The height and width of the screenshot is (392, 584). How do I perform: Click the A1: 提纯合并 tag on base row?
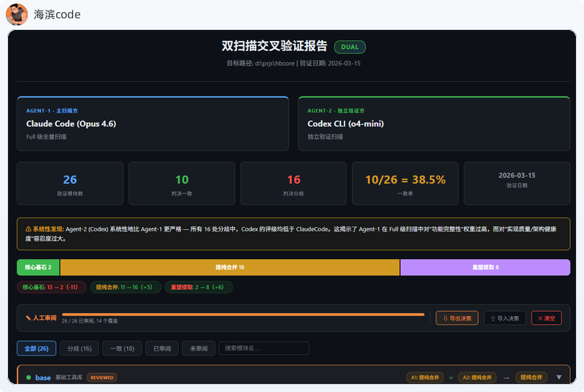click(x=425, y=377)
